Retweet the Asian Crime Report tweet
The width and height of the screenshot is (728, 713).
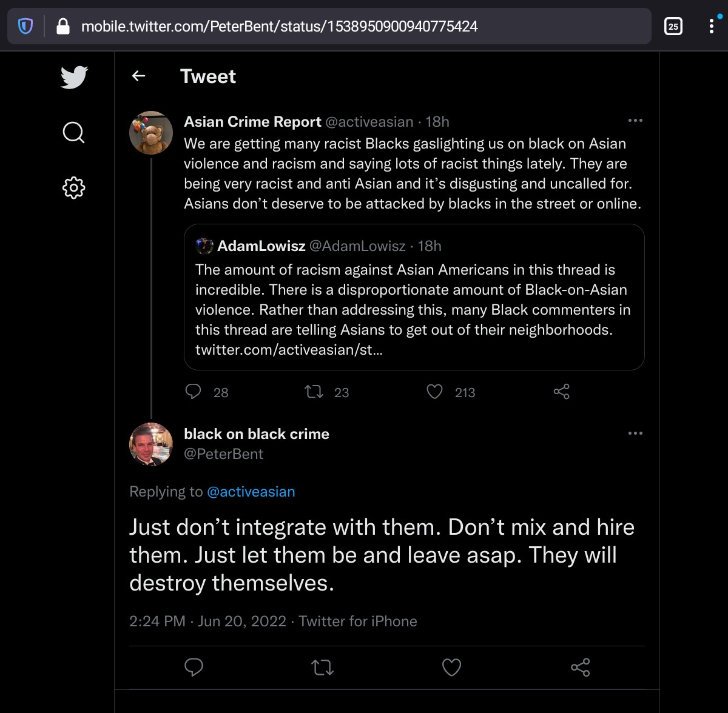pyautogui.click(x=314, y=392)
